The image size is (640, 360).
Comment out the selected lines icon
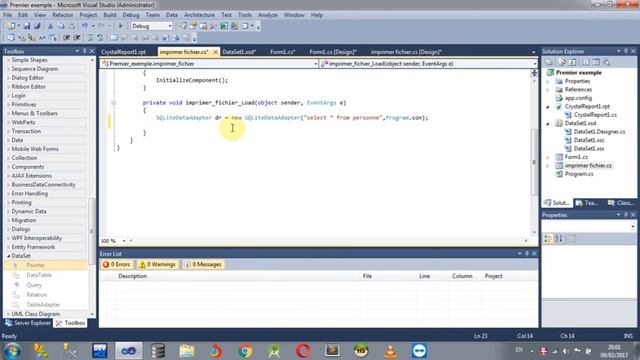(x=90, y=38)
